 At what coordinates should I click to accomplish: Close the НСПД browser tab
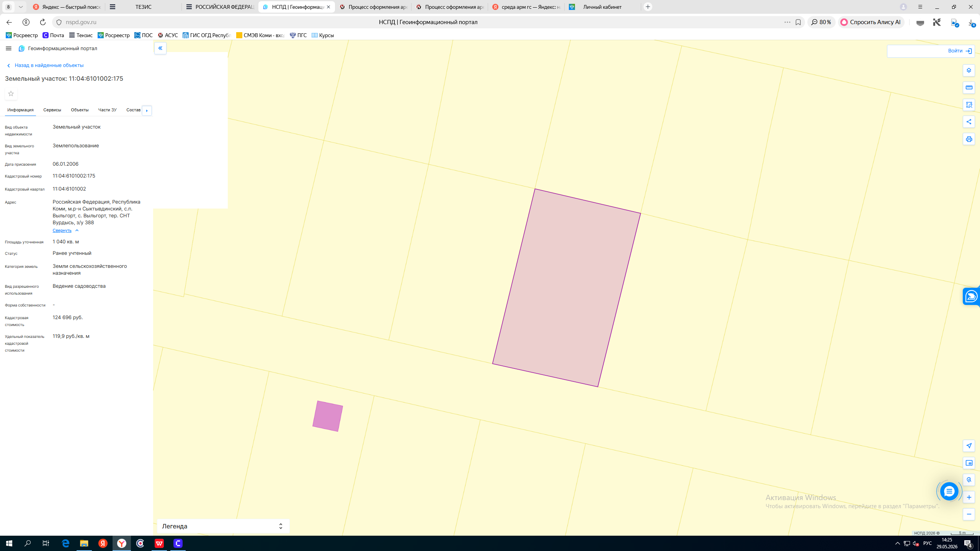click(328, 7)
